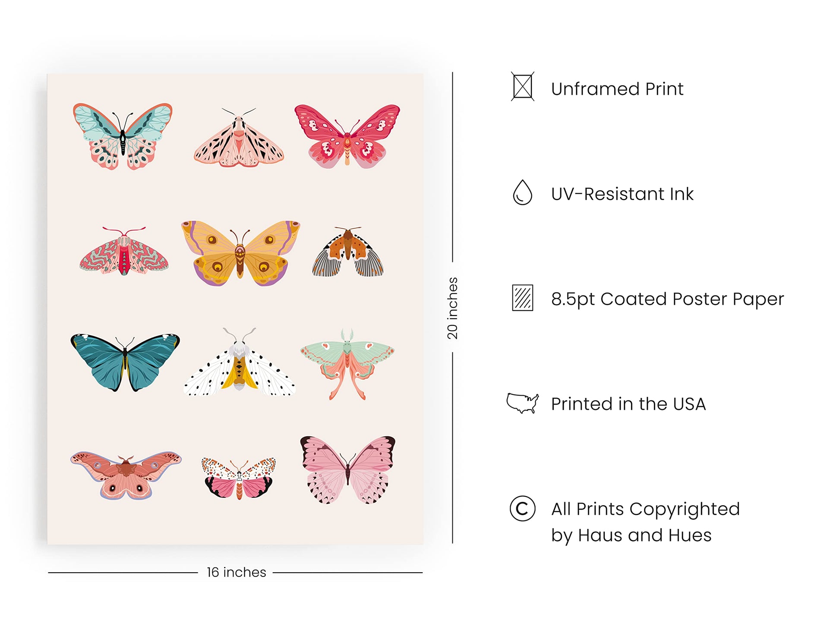Screen dimensions: 840x630
Task: Click the "UV-Resistant Ink" label
Action: click(x=622, y=194)
